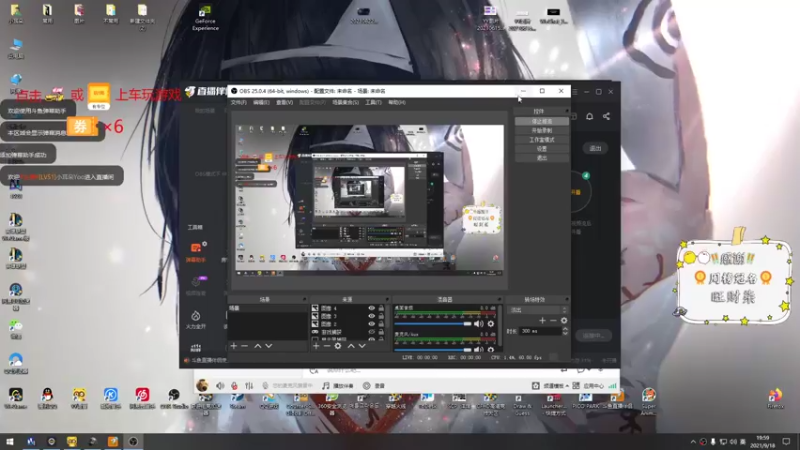This screenshot has height=450, width=800.
Task: Open the Windows Start menu
Action: click(x=10, y=441)
